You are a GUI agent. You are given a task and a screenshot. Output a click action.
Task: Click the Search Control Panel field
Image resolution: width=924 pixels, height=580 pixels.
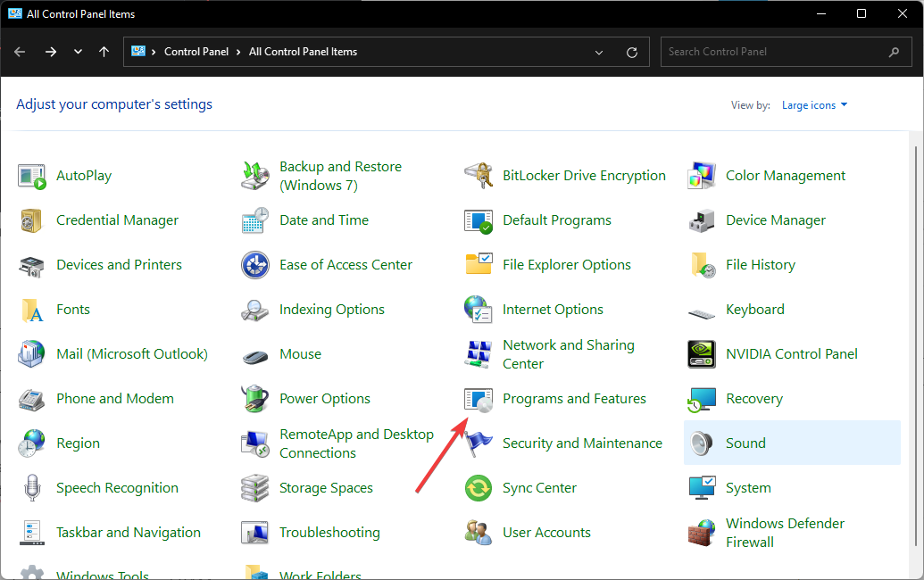[x=775, y=52]
